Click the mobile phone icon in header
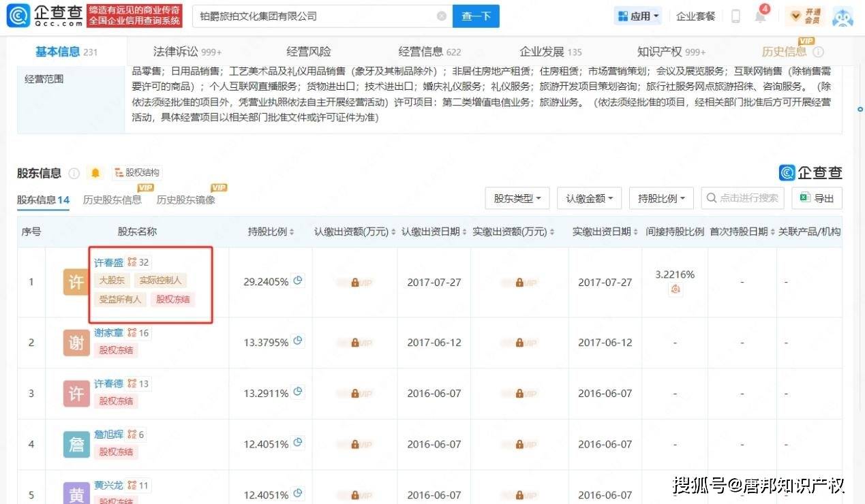The width and height of the screenshot is (865, 504). click(x=735, y=16)
